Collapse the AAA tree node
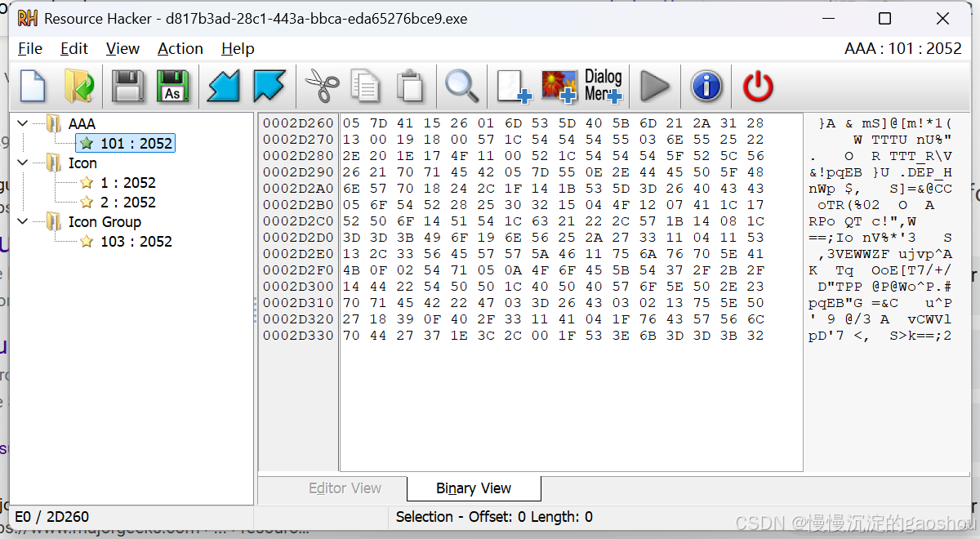 (x=22, y=123)
